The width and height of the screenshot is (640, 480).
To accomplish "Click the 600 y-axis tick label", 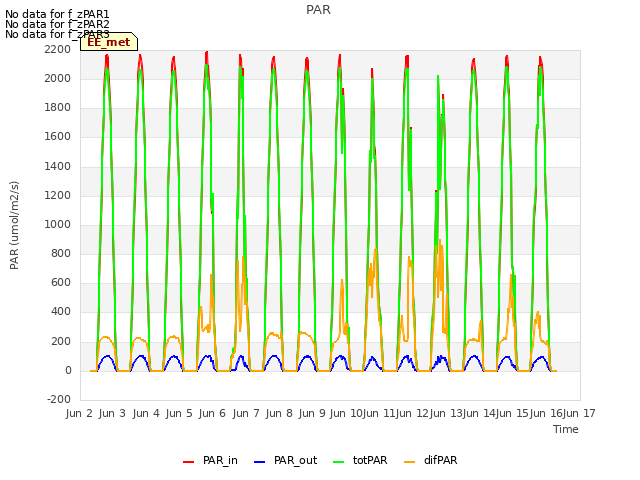I will tap(61, 283).
